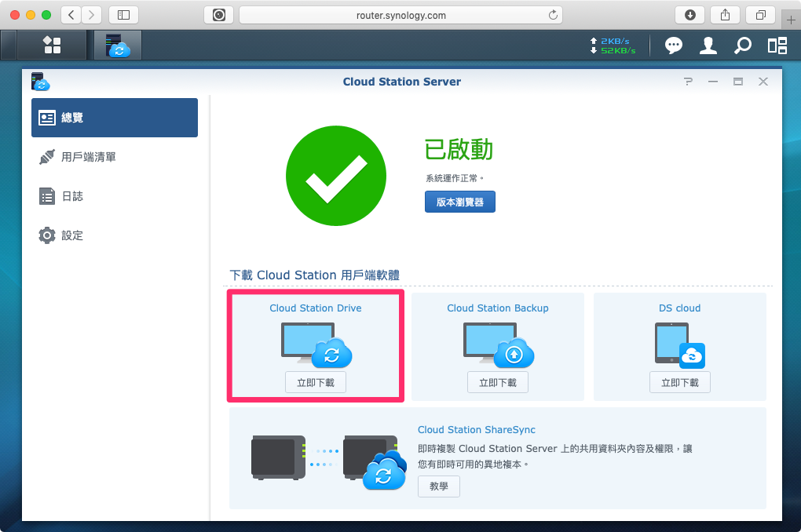Open Safari downloads icon
801x532 pixels.
coord(689,15)
